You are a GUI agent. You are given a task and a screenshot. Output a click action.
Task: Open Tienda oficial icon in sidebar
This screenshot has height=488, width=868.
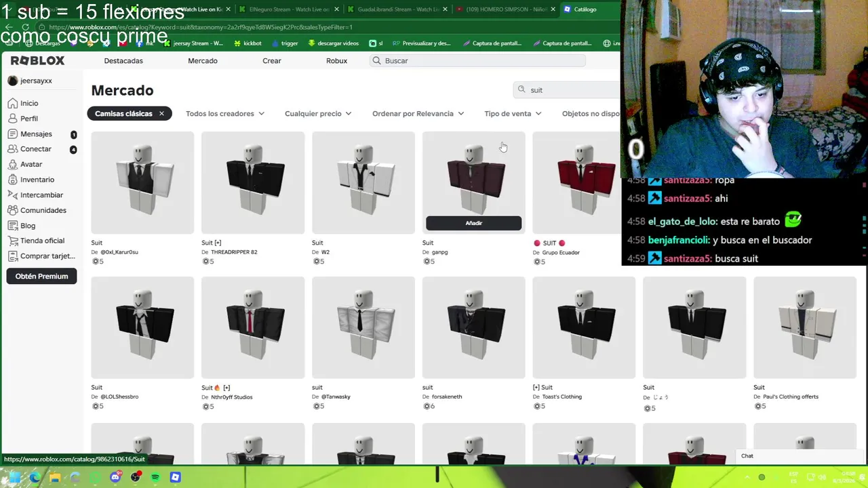click(x=12, y=241)
